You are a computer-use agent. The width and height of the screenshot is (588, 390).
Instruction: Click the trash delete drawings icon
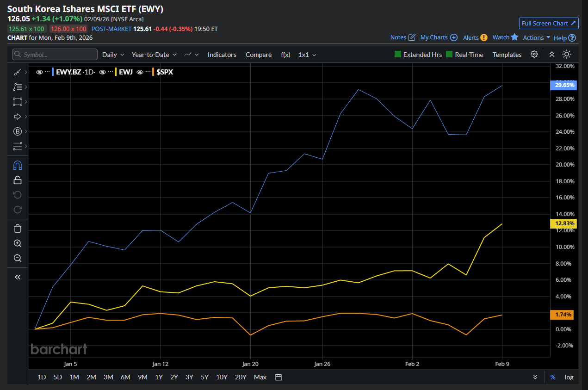click(x=18, y=228)
